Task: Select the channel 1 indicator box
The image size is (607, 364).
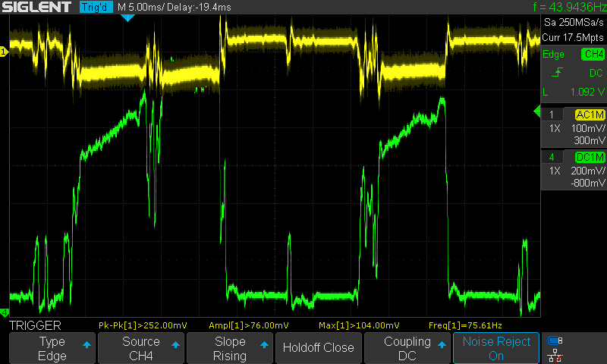Action: pos(552,115)
